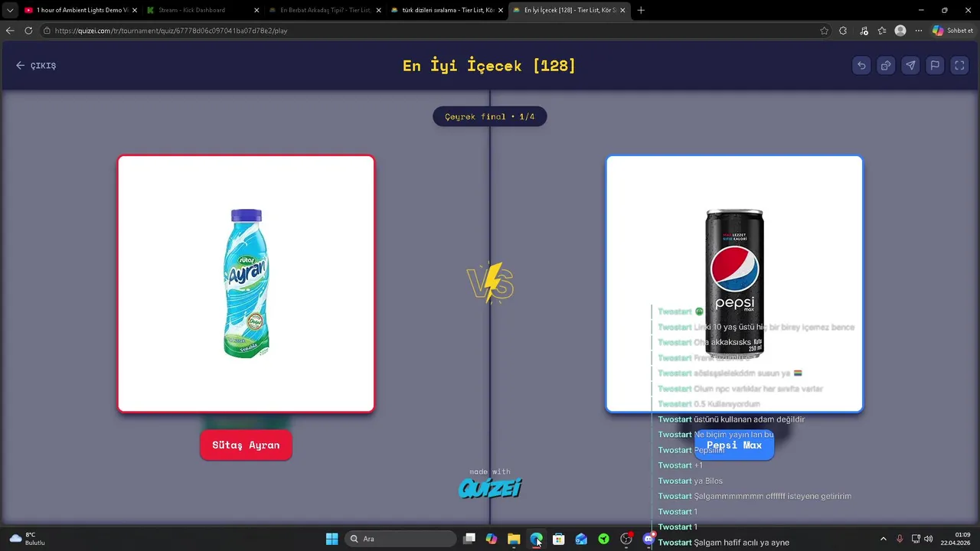Open Discord on the taskbar
The height and width of the screenshot is (551, 980).
point(648,539)
